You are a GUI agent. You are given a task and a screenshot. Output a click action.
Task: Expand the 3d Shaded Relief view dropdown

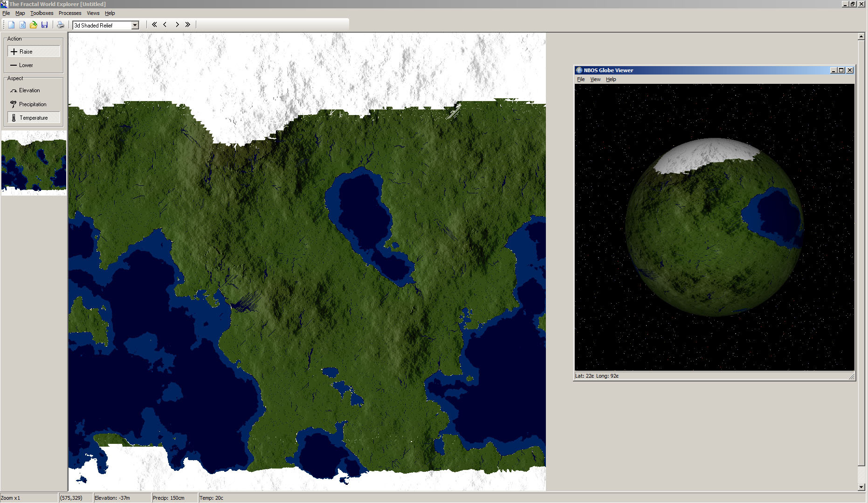pyautogui.click(x=135, y=25)
